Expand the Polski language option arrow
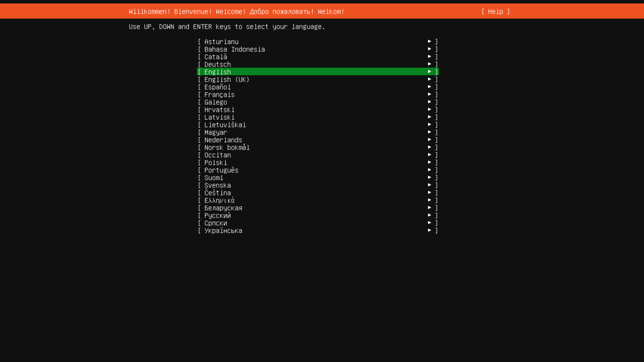This screenshot has height=362, width=644. (x=430, y=162)
